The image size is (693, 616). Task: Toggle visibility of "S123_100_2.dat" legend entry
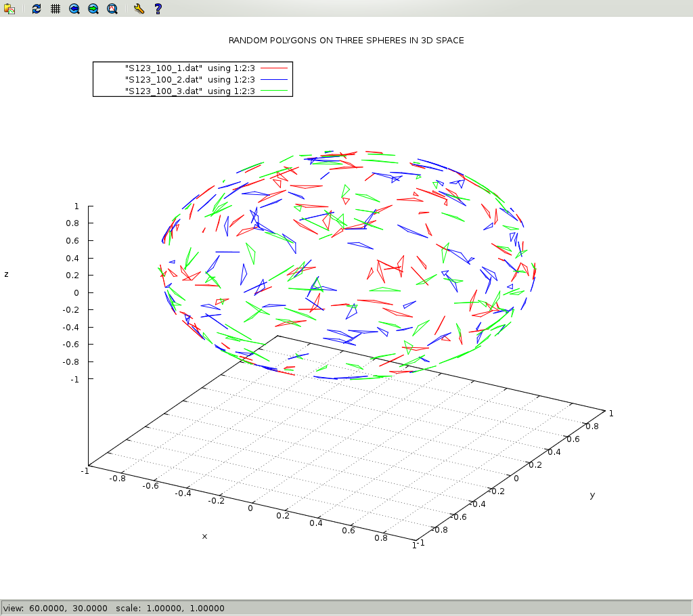189,79
